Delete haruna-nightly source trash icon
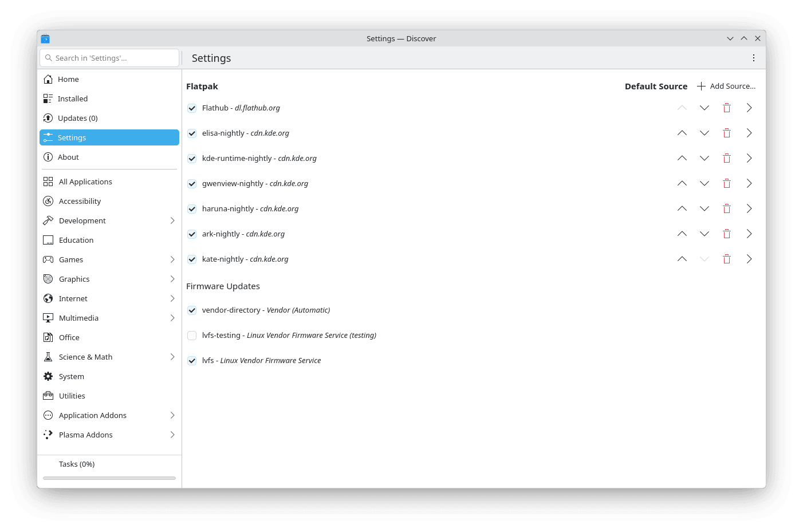Viewport: 803px width, 532px height. point(727,208)
